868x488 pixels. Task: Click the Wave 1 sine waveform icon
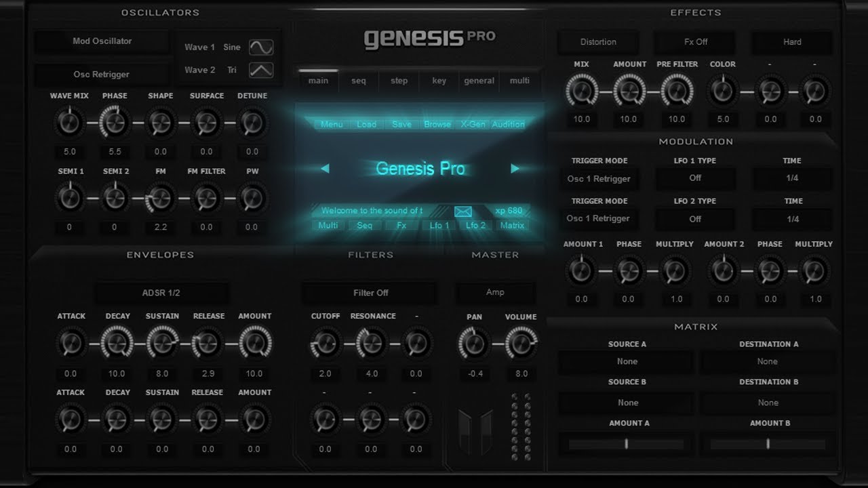261,47
